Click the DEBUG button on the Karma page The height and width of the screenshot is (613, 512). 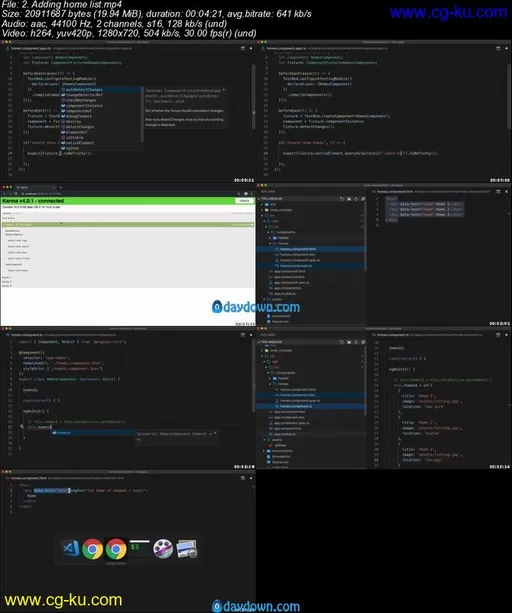[x=244, y=201]
